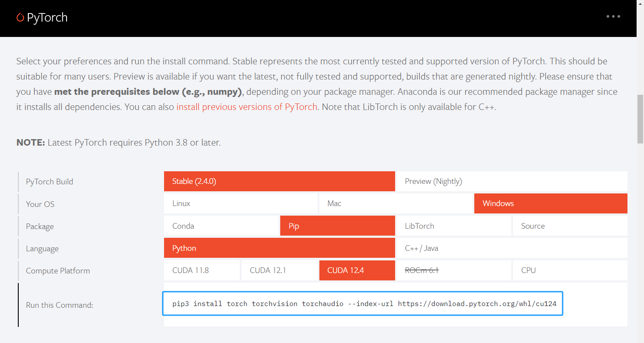
Task: Select CUDA 12.1 compute platform
Action: pyautogui.click(x=279, y=270)
